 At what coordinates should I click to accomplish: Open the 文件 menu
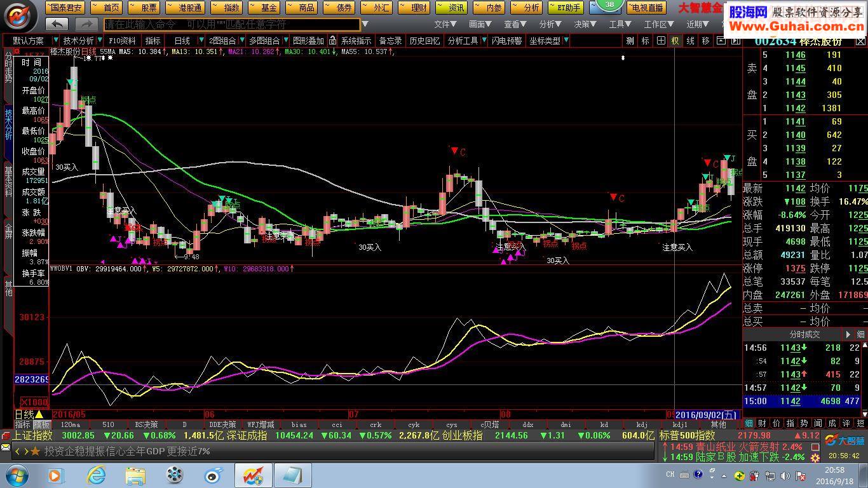pyautogui.click(x=445, y=24)
